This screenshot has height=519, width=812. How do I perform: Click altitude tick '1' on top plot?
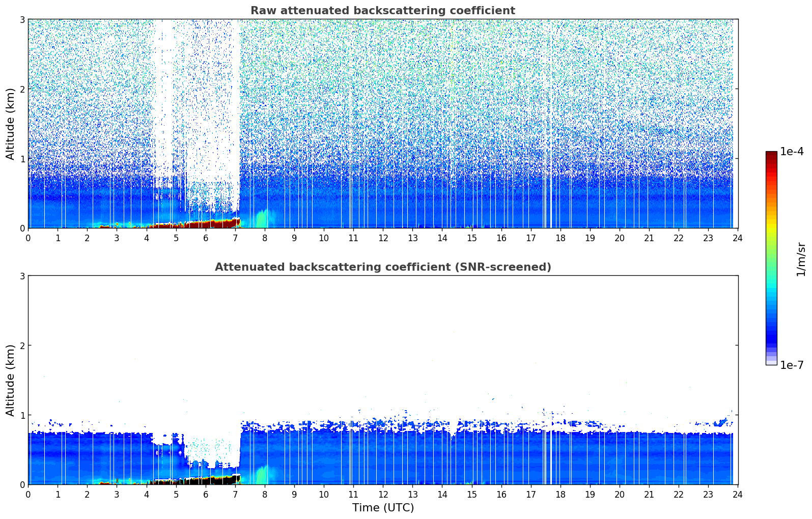22,159
